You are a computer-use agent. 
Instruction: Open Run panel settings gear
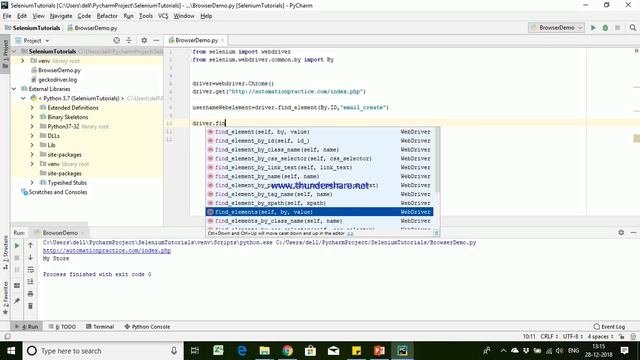(621, 232)
